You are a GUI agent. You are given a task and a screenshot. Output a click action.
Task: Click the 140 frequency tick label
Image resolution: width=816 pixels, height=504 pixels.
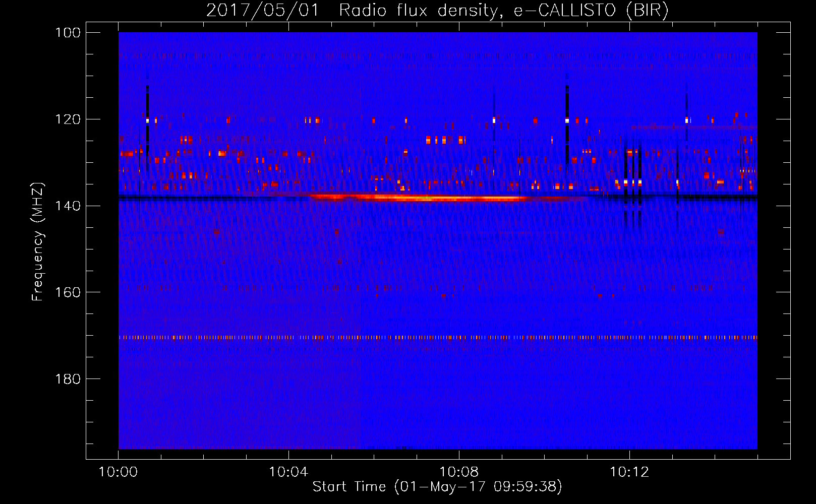[x=68, y=206]
